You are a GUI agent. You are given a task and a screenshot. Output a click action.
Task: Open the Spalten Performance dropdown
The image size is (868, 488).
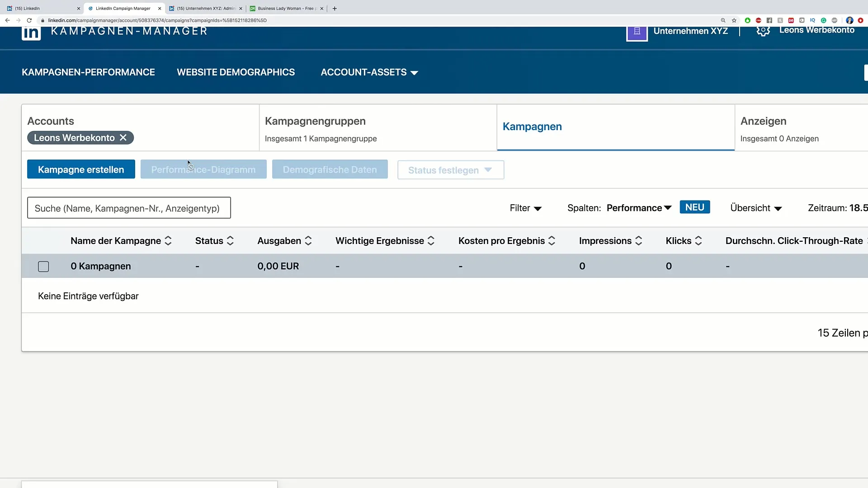[x=639, y=208]
